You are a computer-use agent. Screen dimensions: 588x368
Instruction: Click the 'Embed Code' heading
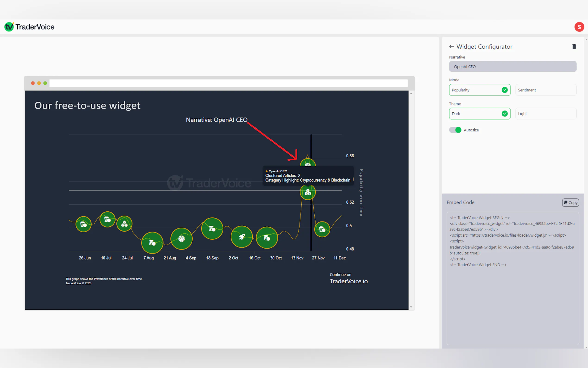pos(460,203)
